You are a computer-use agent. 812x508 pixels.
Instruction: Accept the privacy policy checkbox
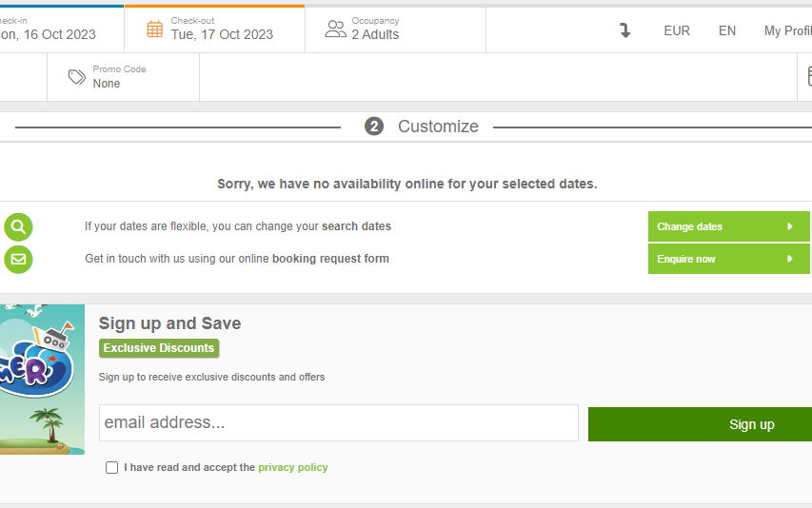pyautogui.click(x=112, y=468)
